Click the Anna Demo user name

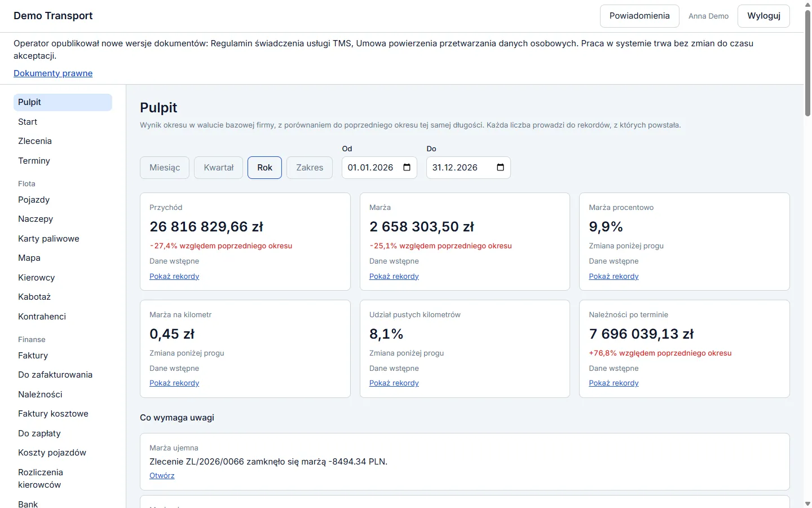tap(709, 16)
